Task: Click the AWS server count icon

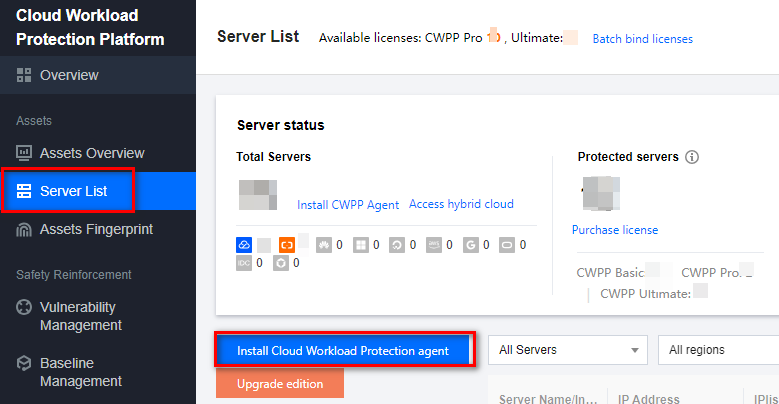Action: (x=434, y=245)
